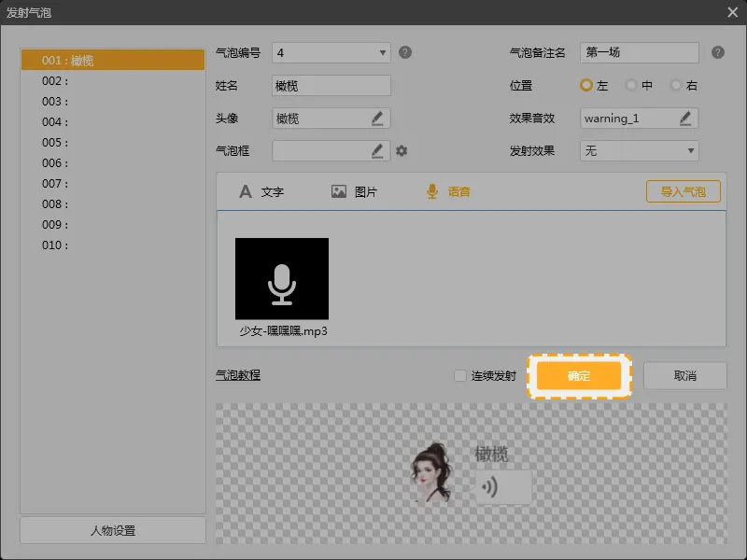Enable the 连续发射 checkbox
This screenshot has height=560, width=747.
(x=459, y=376)
